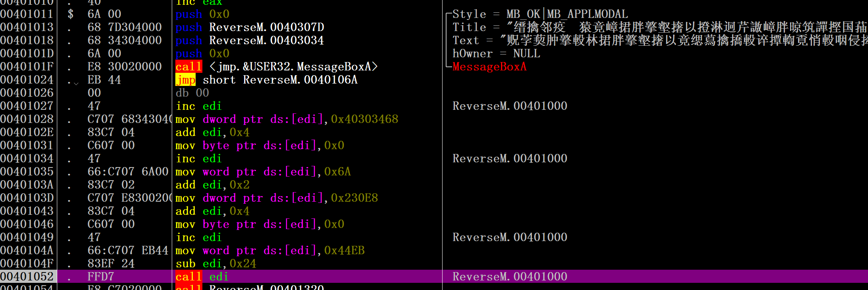Click hex bytes "83C7 02"
Image resolution: width=868 pixels, height=290 pixels.
tap(111, 185)
